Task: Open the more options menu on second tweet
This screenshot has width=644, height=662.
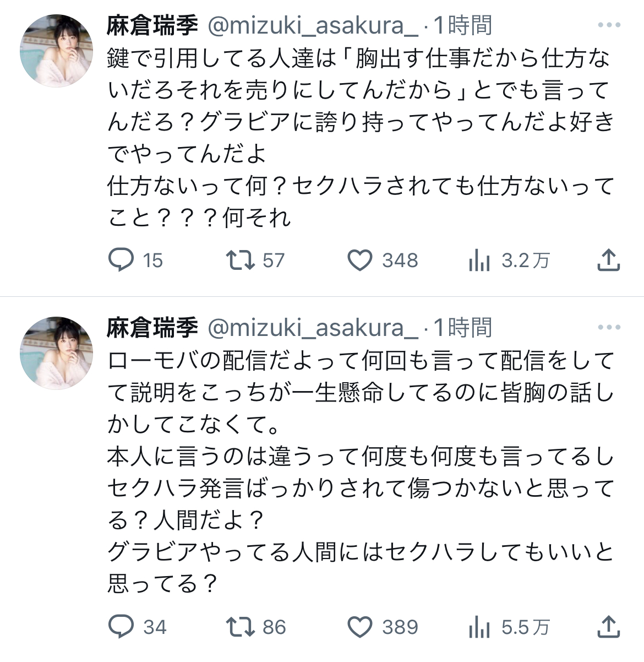Action: pyautogui.click(x=609, y=328)
